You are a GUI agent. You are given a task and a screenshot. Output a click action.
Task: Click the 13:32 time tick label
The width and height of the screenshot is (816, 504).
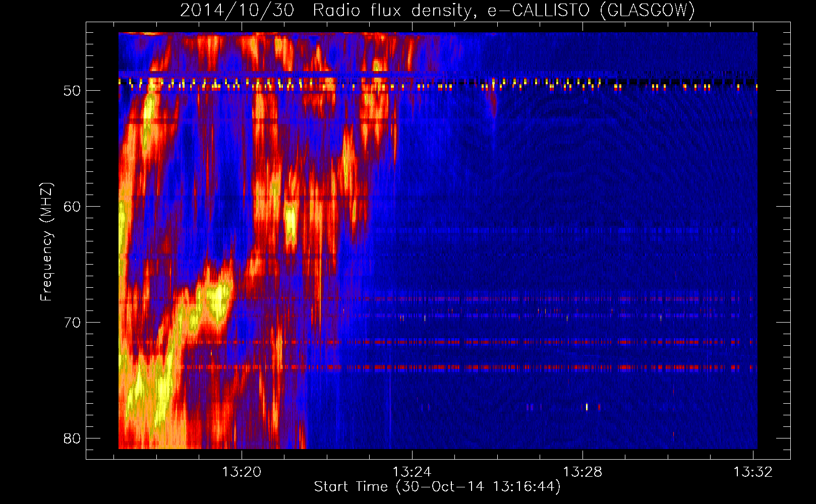753,472
